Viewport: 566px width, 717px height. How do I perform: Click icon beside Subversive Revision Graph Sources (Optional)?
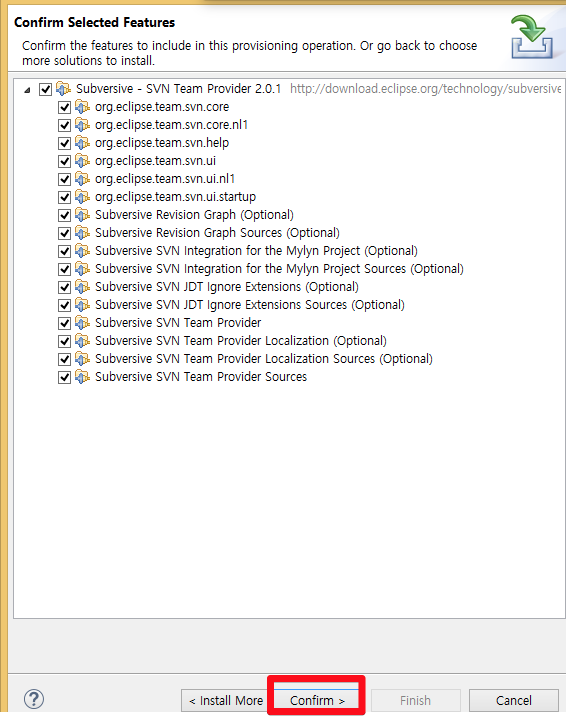(x=82, y=232)
